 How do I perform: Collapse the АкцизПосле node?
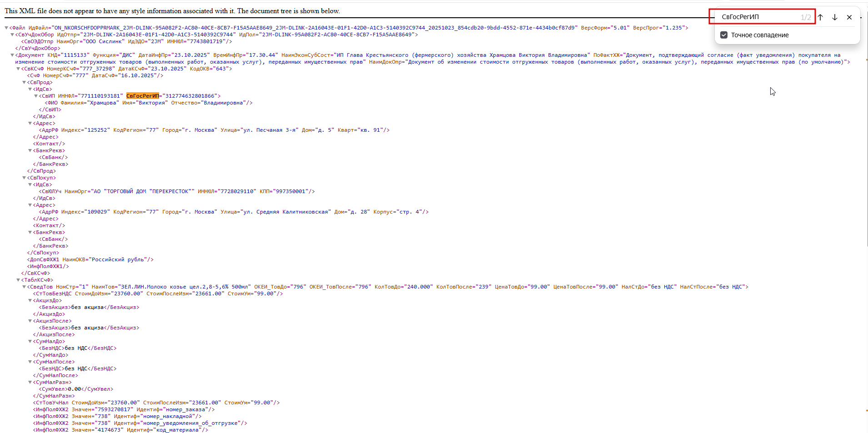[30, 321]
